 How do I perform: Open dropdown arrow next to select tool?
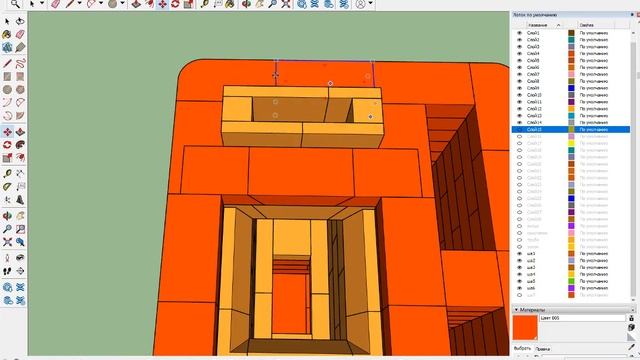click(42, 4)
